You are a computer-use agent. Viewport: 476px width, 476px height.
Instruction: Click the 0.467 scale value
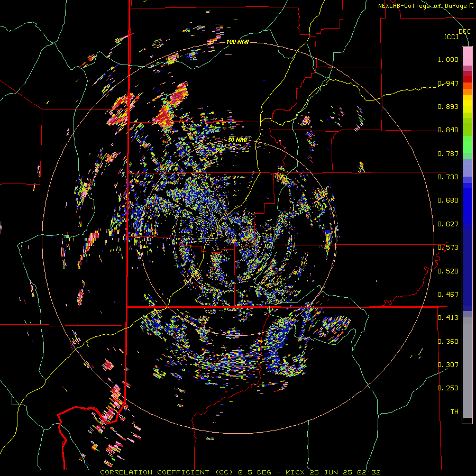pos(448,294)
